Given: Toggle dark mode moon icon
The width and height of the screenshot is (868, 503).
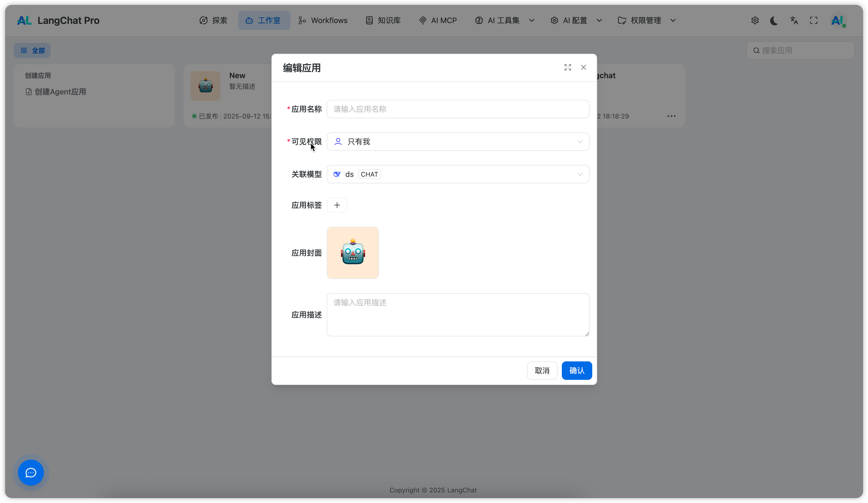Looking at the screenshot, I should point(774,21).
